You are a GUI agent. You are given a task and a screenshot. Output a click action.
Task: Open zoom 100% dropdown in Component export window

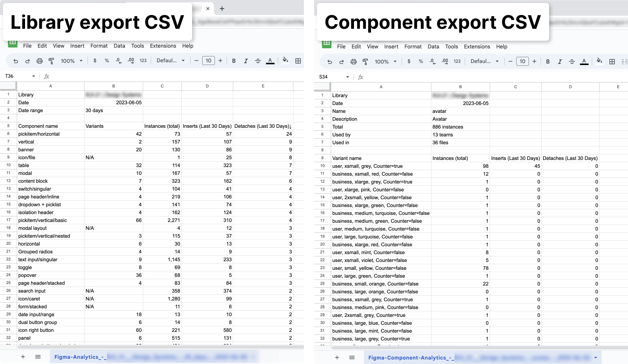pos(386,62)
